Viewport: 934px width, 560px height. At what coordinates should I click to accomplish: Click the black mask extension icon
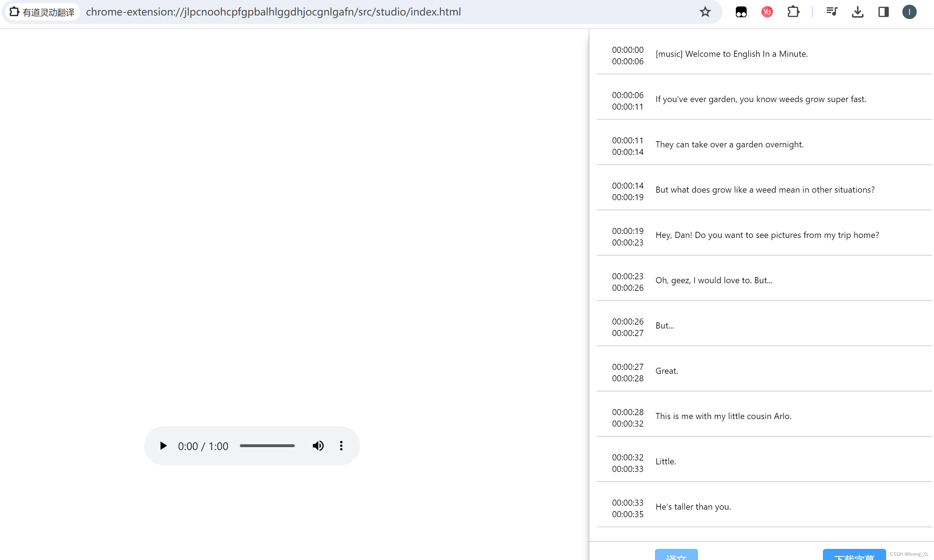[x=741, y=12]
